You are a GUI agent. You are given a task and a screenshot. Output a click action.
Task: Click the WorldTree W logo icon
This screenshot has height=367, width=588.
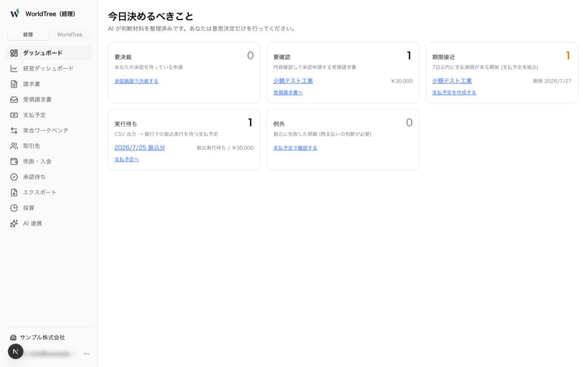click(x=14, y=13)
